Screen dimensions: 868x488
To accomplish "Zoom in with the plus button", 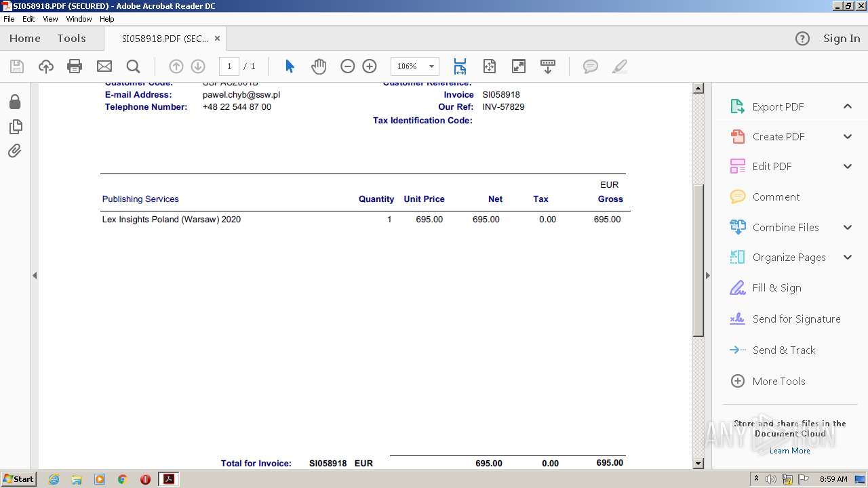I will point(370,66).
